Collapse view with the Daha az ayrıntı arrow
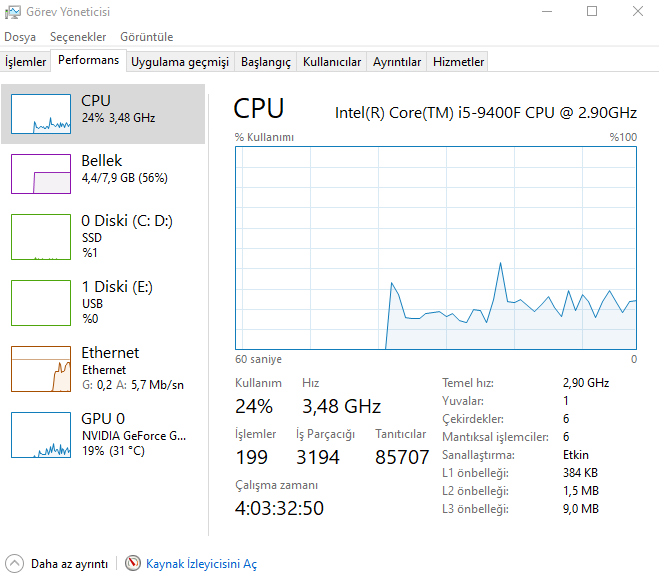659x581 pixels. pyautogui.click(x=15, y=564)
